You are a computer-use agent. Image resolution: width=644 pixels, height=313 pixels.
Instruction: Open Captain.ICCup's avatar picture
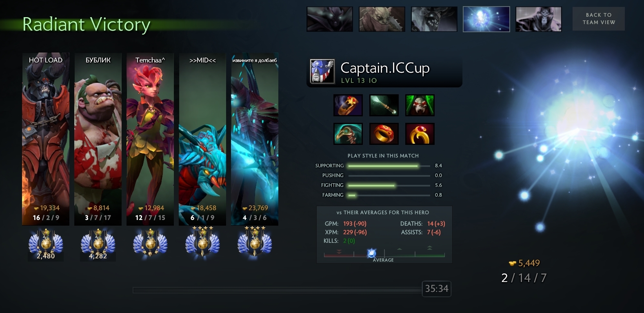pos(322,71)
